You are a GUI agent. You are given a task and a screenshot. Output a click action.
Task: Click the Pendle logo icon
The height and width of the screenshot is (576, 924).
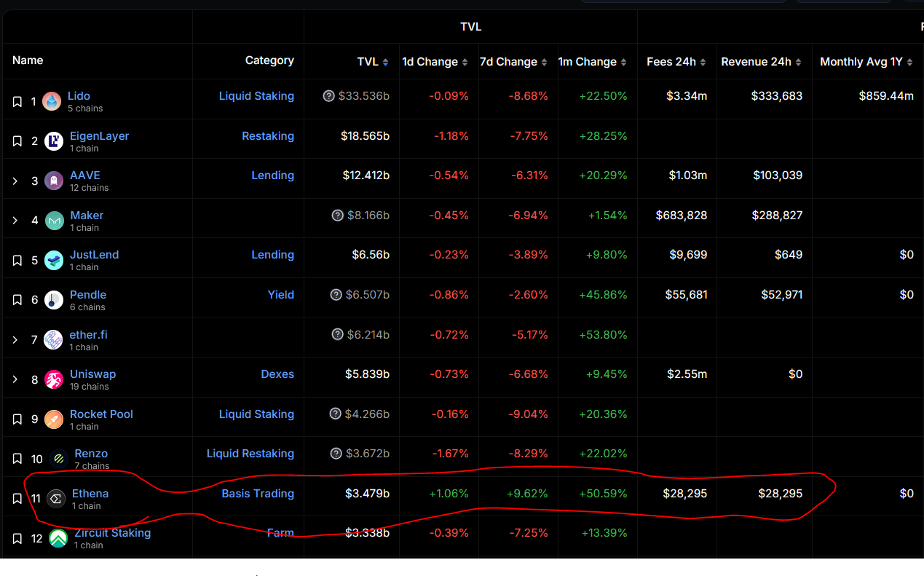[x=54, y=300]
